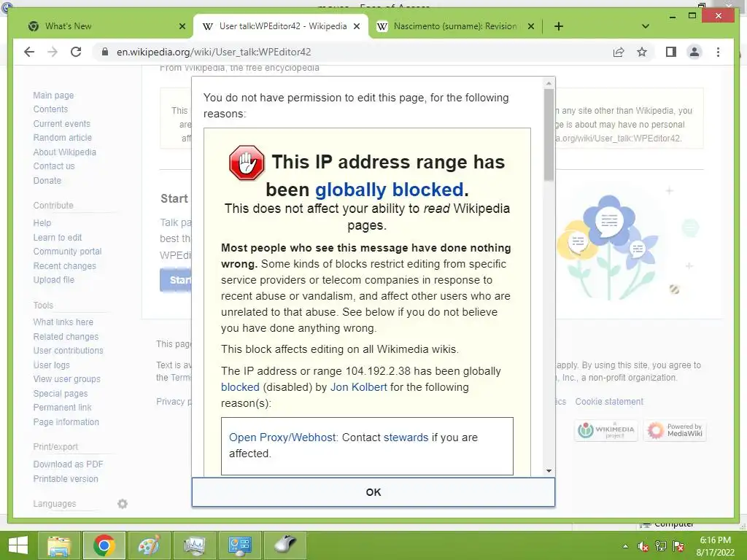Viewport: 747px width, 560px height.
Task: Open Paint from the taskbar
Action: [x=149, y=545]
